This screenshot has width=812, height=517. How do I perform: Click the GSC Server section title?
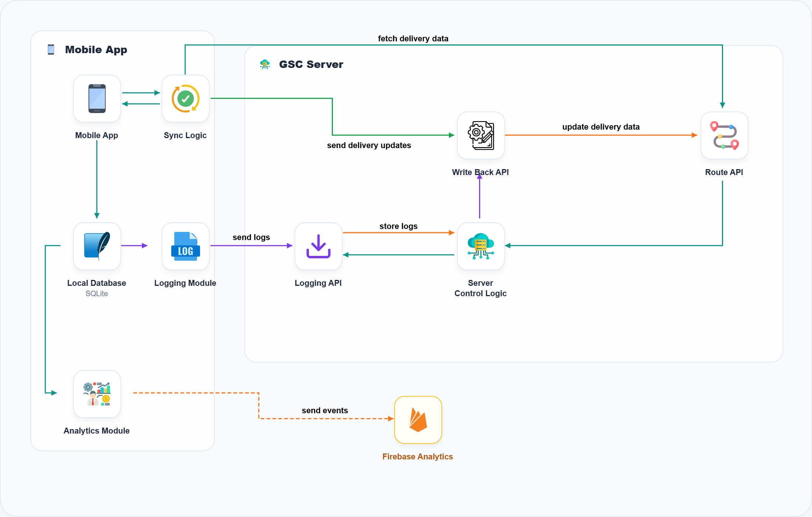coord(311,64)
